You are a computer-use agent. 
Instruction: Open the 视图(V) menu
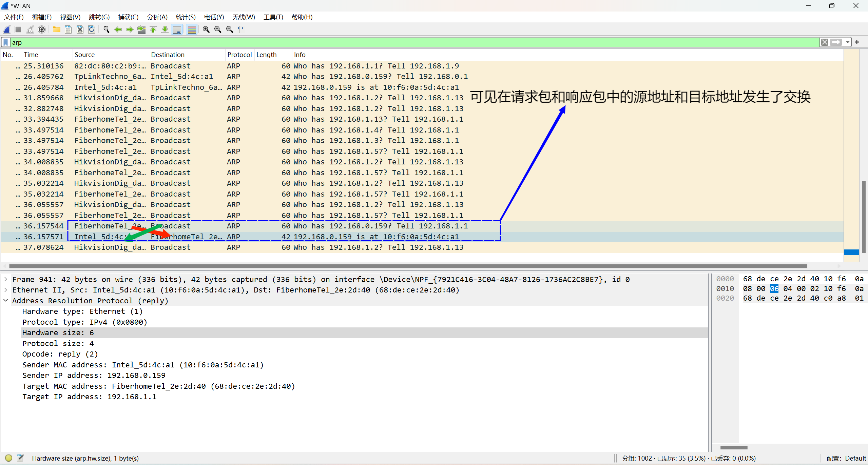coord(70,17)
